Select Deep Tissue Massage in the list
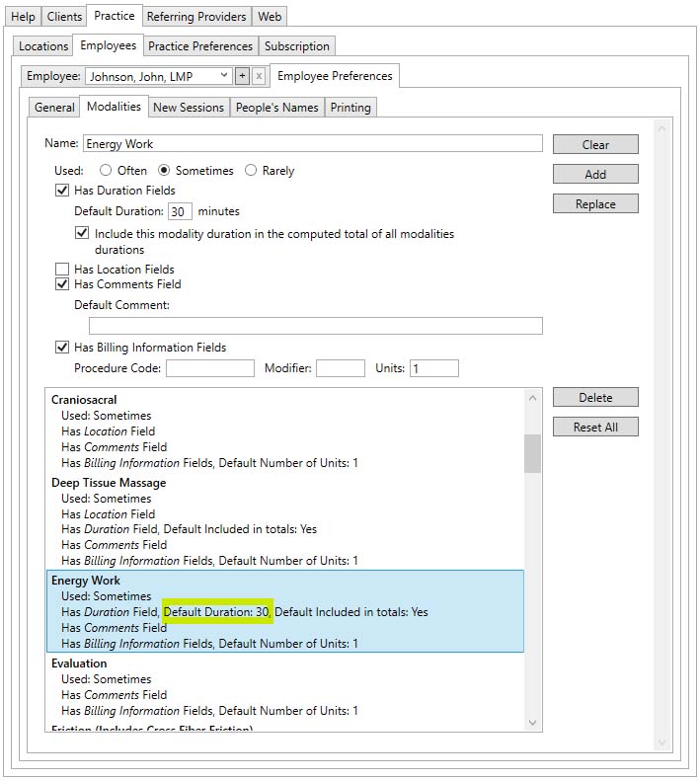 pyautogui.click(x=109, y=483)
